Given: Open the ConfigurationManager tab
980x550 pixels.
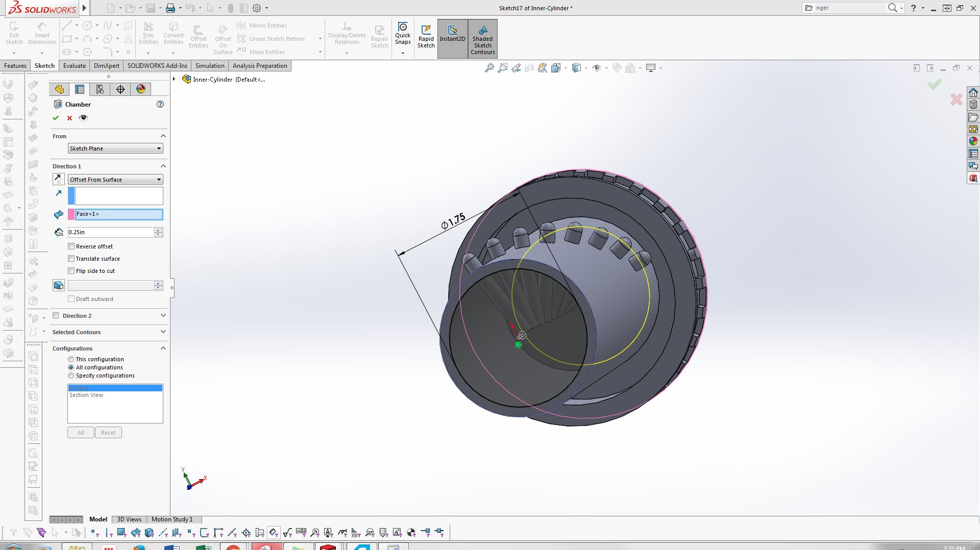Looking at the screenshot, I should coord(100,89).
